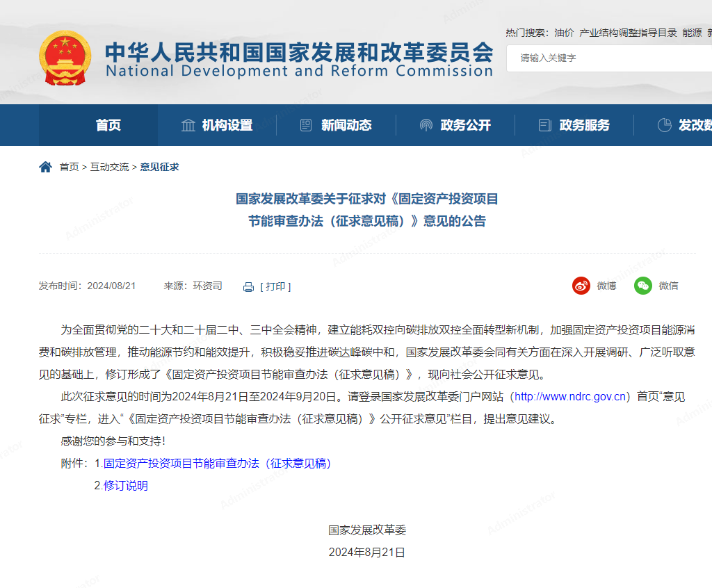Select the 新闻动态 menu item
Image resolution: width=712 pixels, height=588 pixels.
click(x=346, y=125)
